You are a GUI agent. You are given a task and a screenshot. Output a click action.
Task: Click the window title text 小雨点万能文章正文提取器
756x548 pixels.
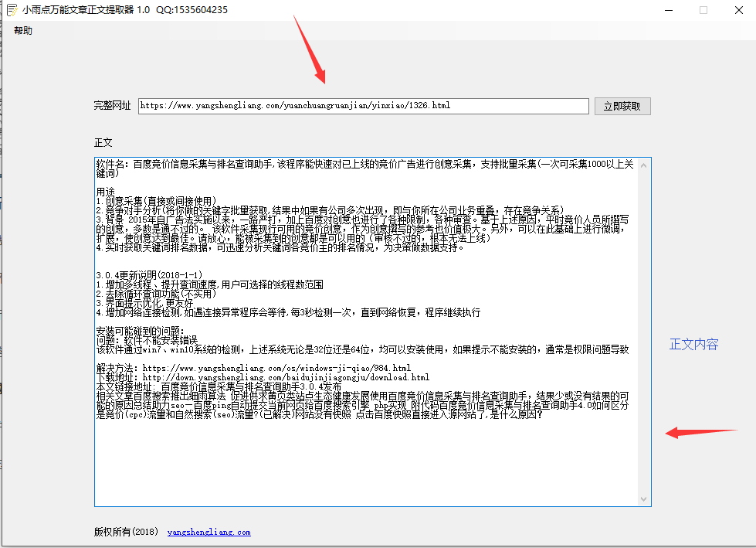tap(78, 9)
